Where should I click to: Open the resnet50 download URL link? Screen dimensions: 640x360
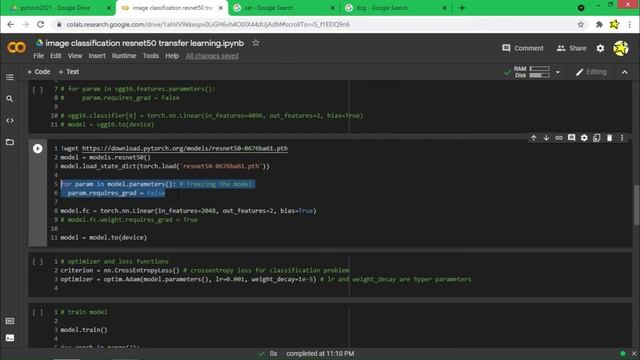(x=184, y=149)
